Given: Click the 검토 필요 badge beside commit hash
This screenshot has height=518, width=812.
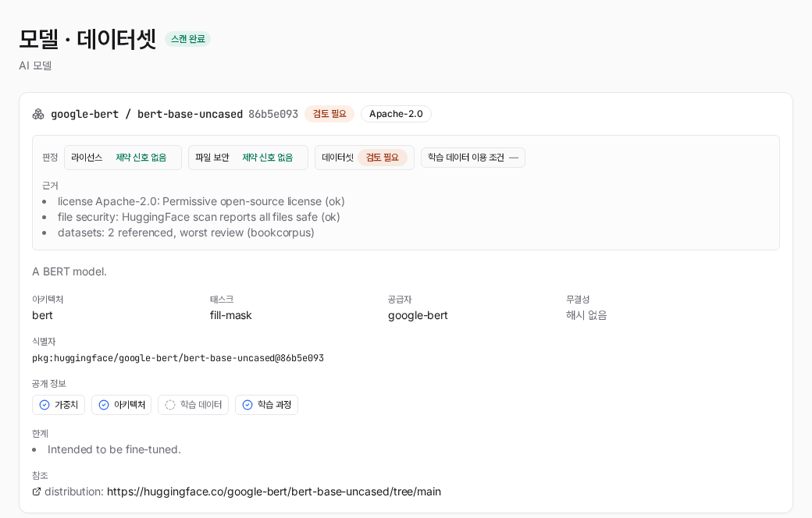Looking at the screenshot, I should pyautogui.click(x=329, y=114).
